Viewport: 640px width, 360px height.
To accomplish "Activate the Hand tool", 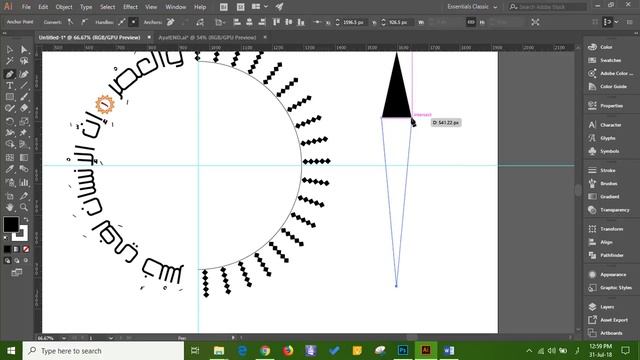I will (9, 207).
